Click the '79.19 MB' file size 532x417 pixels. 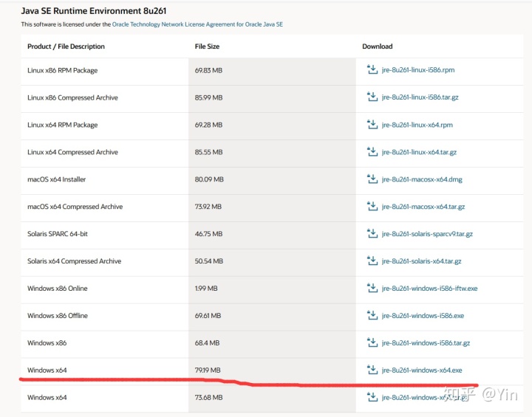coord(208,371)
